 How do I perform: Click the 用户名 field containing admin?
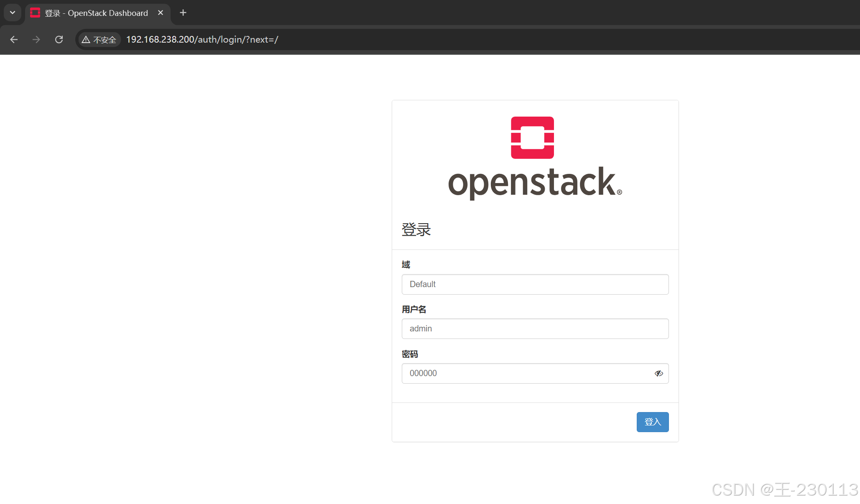[x=535, y=329]
